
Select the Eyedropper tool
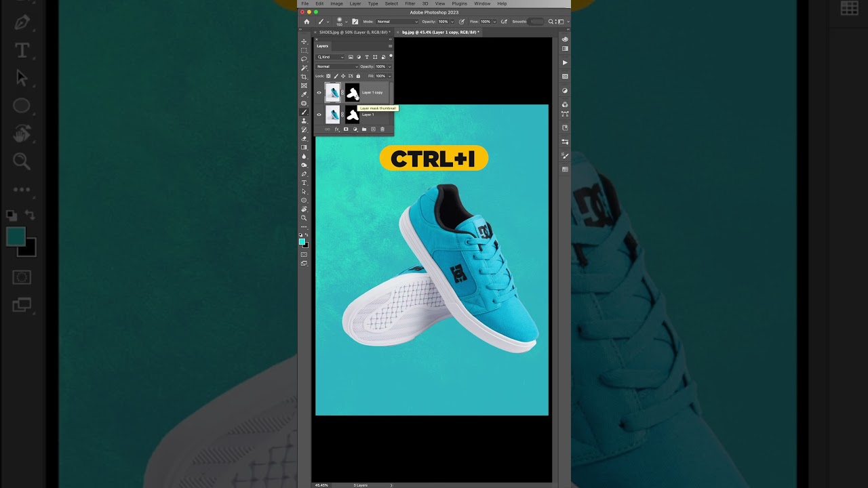tap(304, 94)
